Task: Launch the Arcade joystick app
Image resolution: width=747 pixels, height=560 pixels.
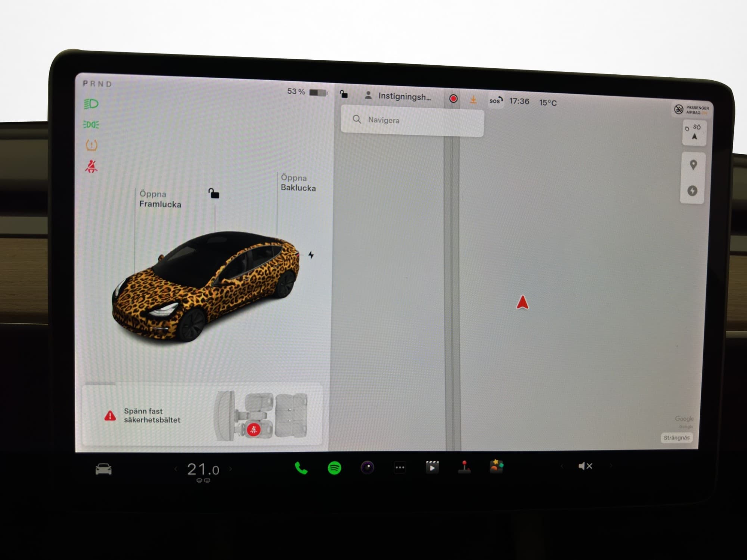Action: pos(464,467)
